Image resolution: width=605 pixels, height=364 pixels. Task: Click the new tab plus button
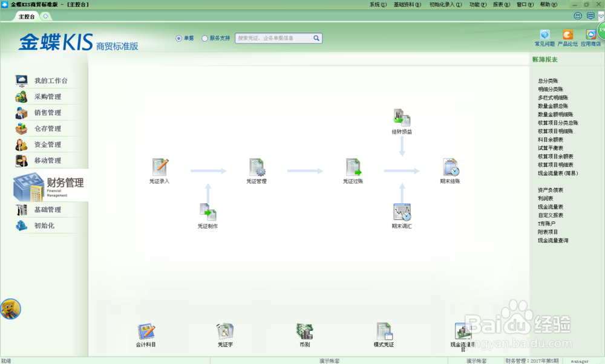coord(45,16)
